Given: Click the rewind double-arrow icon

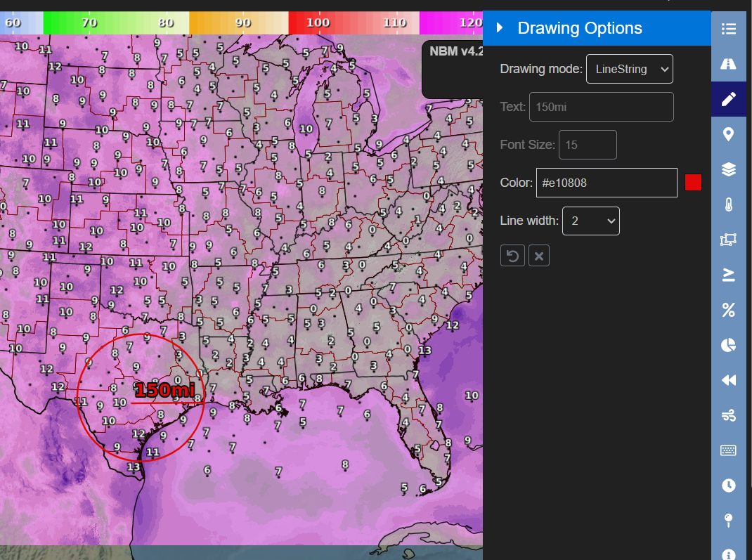Looking at the screenshot, I should (729, 380).
